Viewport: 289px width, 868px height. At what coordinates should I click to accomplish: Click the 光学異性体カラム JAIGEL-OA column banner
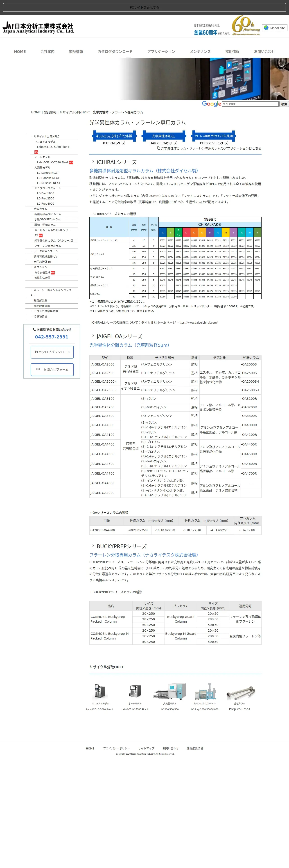point(163,138)
